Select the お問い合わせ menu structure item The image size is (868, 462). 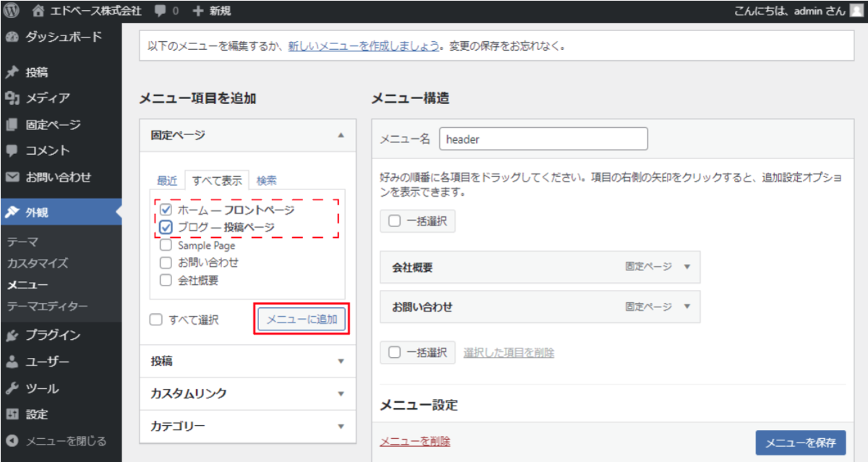540,307
